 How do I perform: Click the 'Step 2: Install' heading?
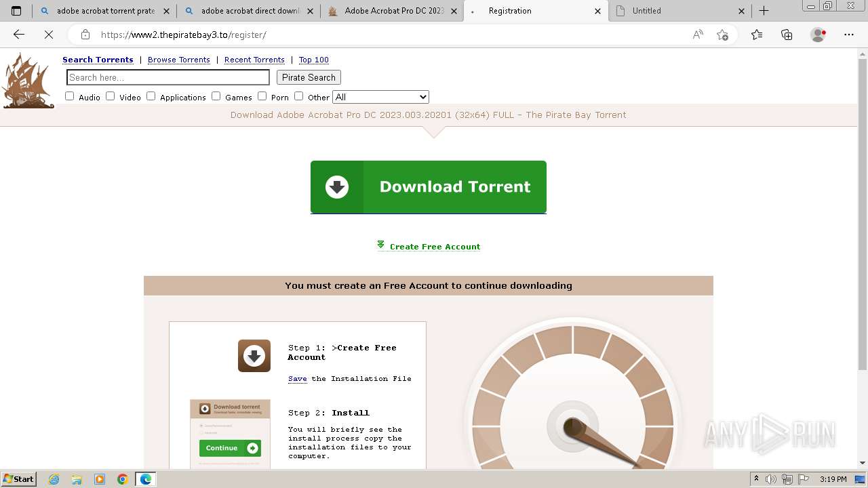tap(329, 413)
